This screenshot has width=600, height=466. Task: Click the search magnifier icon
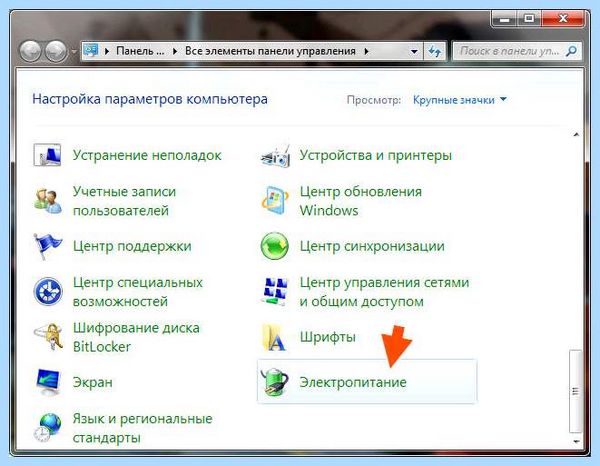point(571,51)
